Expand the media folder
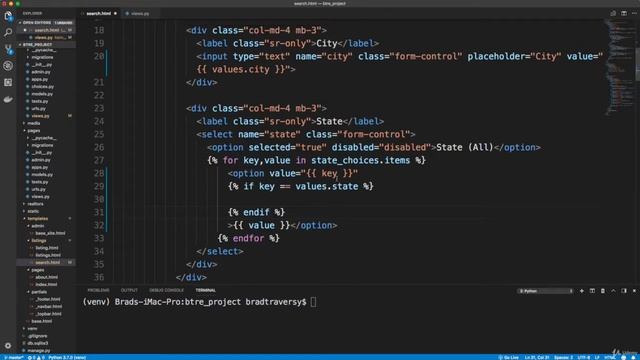640x360 pixels. 33,123
